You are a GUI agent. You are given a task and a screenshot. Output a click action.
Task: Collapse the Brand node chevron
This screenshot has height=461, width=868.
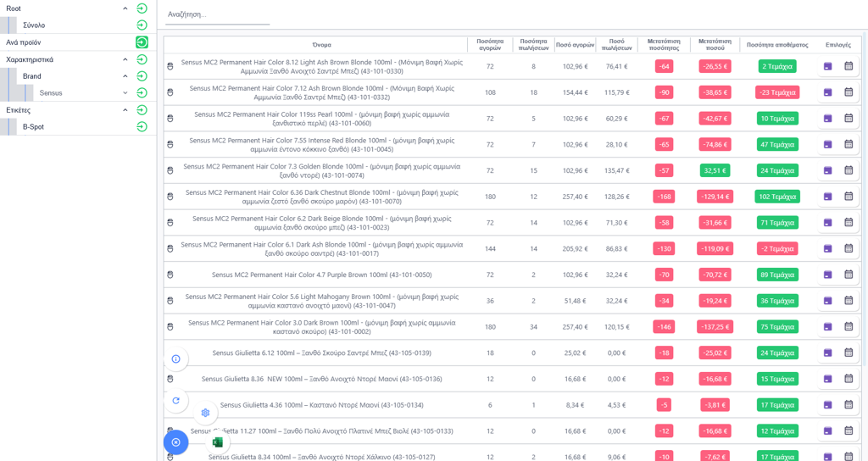click(x=125, y=75)
